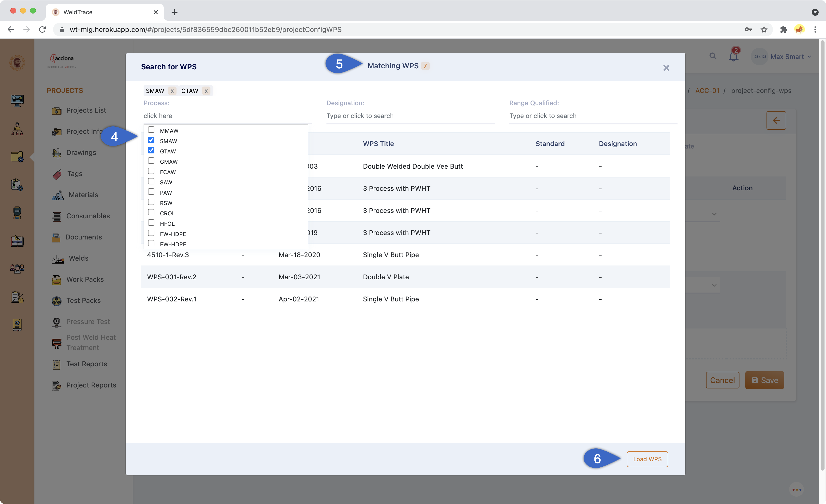826x504 pixels.
Task: Enable the FCAW process option
Action: pos(151,172)
